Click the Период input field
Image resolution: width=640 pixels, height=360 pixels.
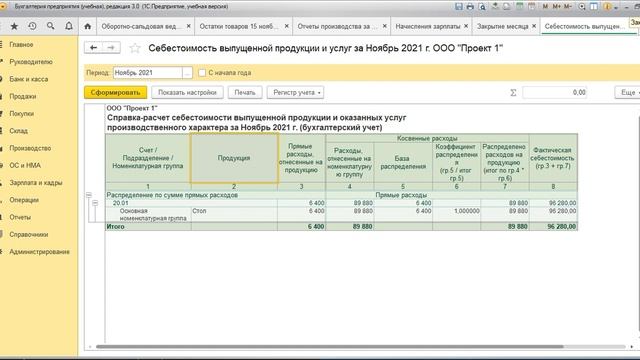148,73
